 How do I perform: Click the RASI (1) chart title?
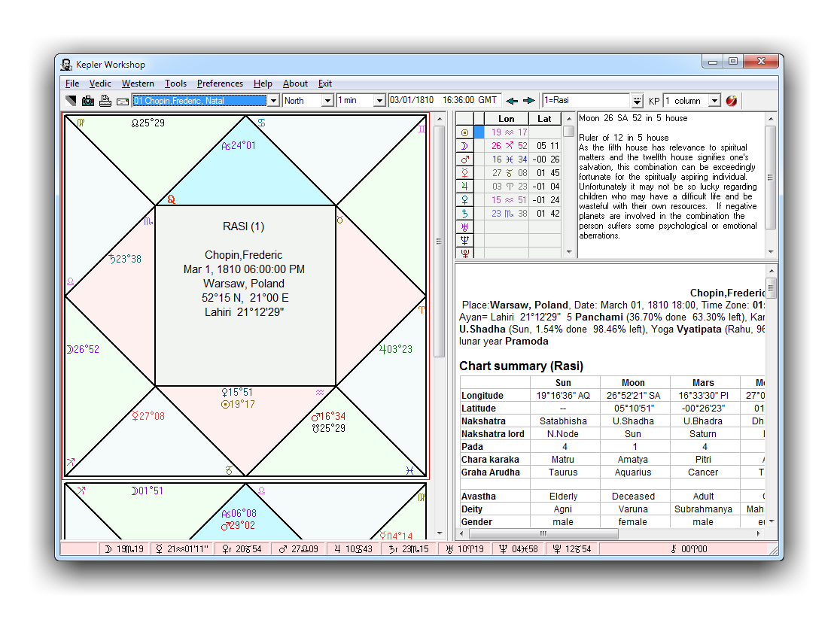[x=243, y=226]
